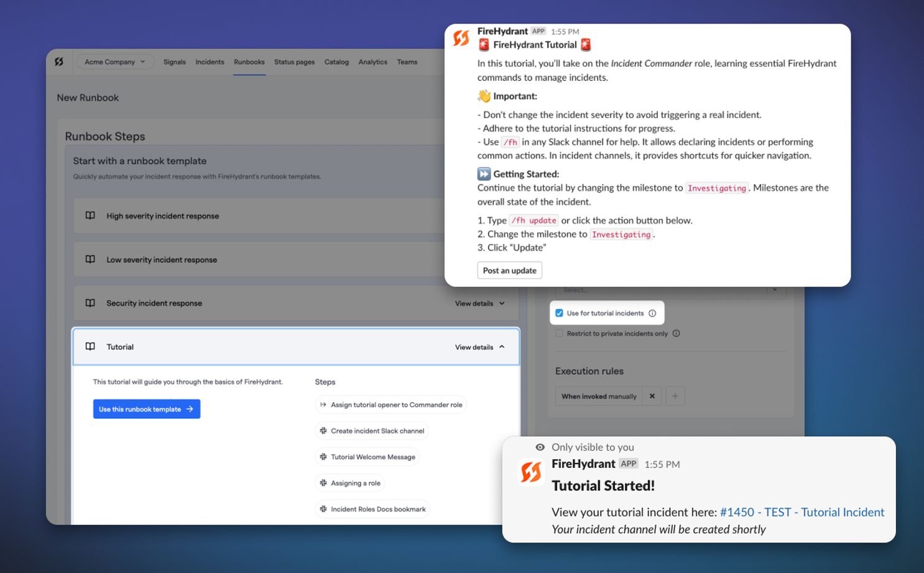Click book icon beside Low severity incident response
This screenshot has width=924, height=573.
(90, 259)
